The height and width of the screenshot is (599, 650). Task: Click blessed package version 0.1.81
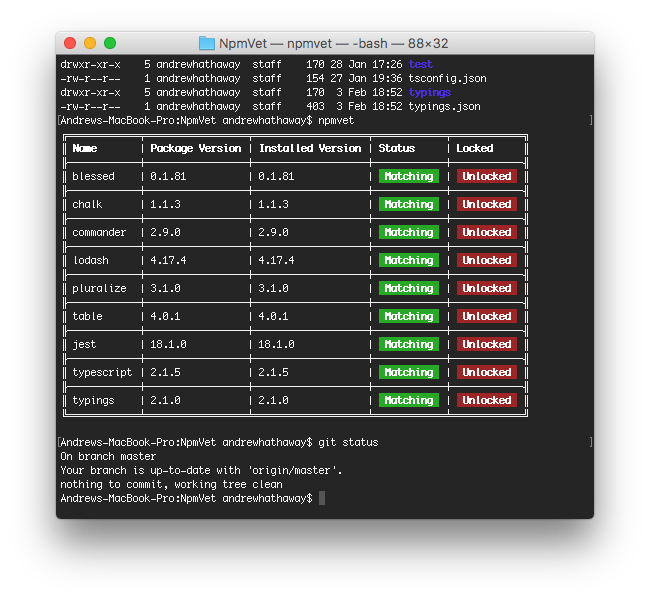click(x=168, y=176)
